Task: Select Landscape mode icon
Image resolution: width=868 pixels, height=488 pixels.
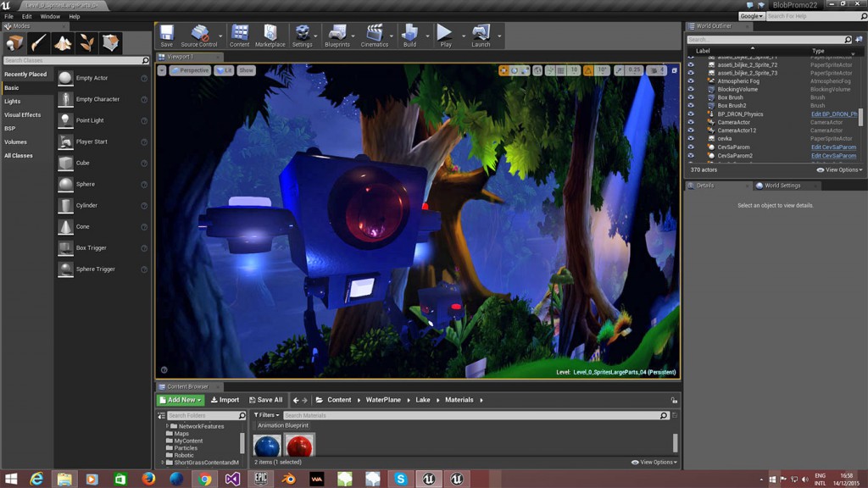Action: coord(63,42)
